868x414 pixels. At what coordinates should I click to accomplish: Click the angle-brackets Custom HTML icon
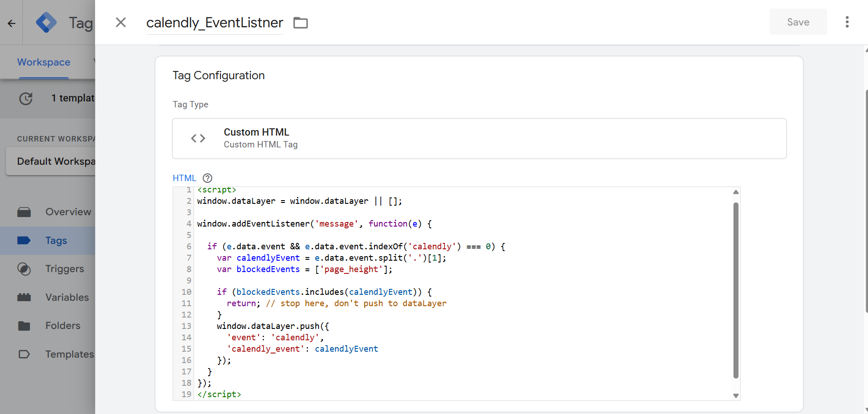coord(198,138)
